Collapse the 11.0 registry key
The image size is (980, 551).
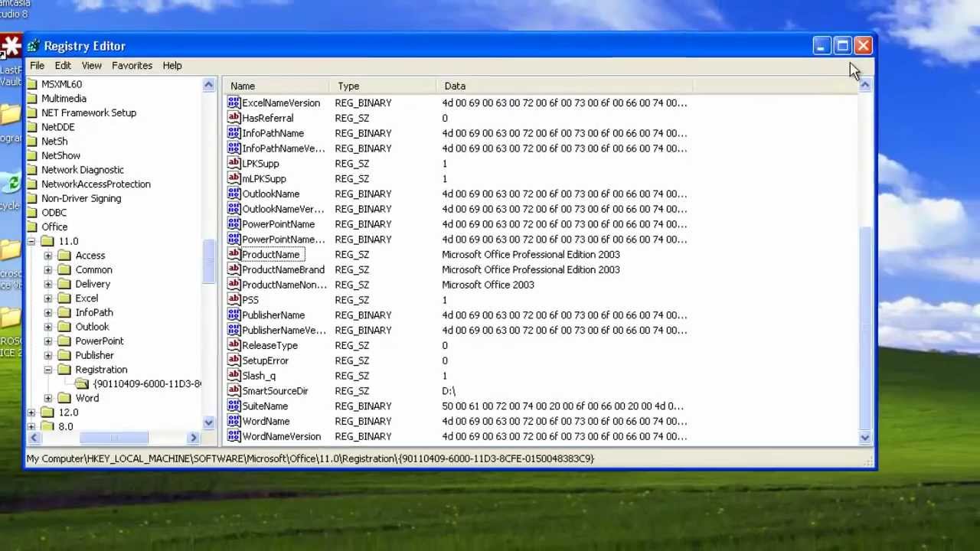[31, 241]
